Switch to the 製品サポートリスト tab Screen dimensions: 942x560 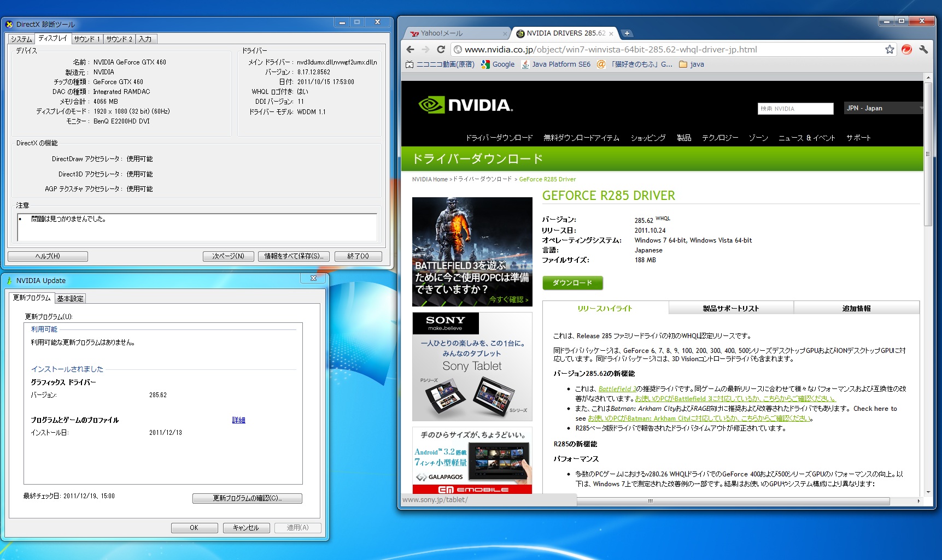tap(730, 309)
